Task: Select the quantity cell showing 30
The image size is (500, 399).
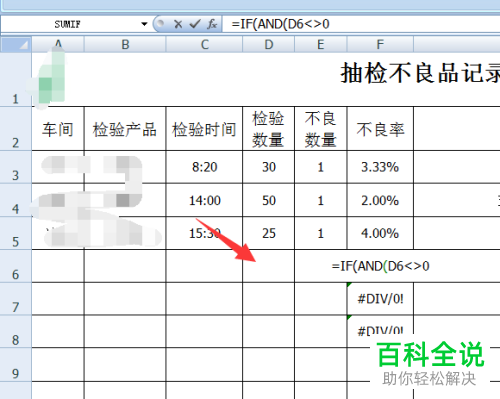Action: click(x=269, y=167)
